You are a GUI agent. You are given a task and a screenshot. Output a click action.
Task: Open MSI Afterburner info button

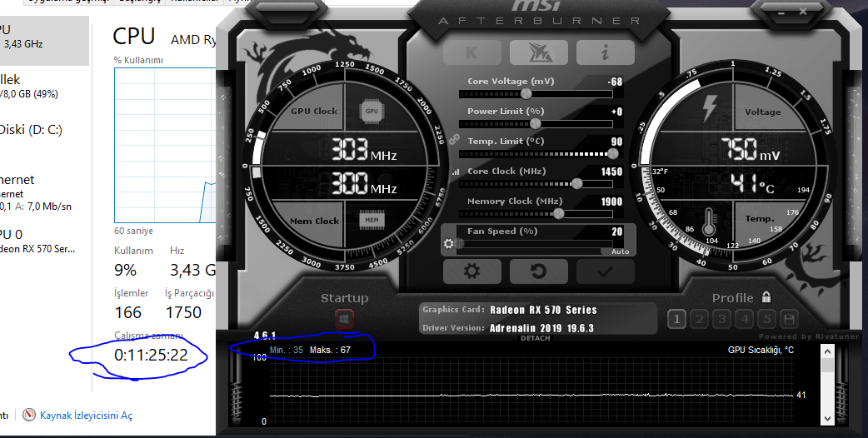[605, 52]
